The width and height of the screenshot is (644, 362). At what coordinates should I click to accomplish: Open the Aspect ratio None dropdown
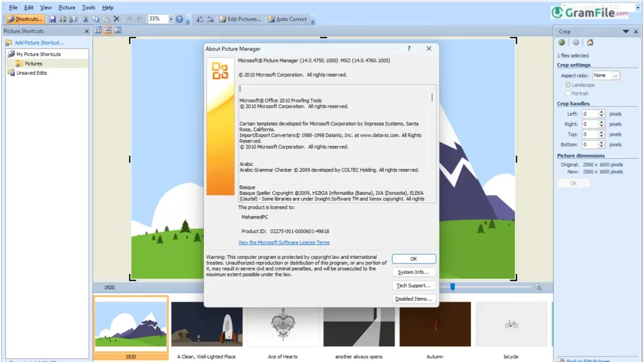pos(615,75)
